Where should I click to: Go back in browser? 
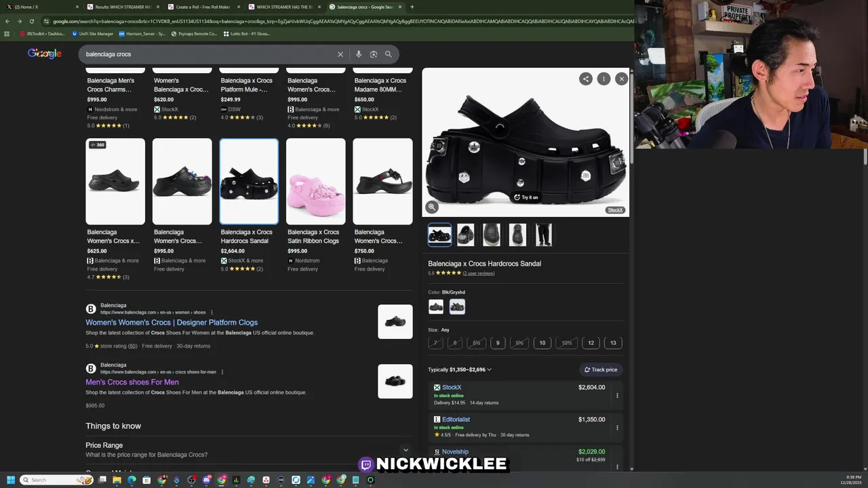7,21
